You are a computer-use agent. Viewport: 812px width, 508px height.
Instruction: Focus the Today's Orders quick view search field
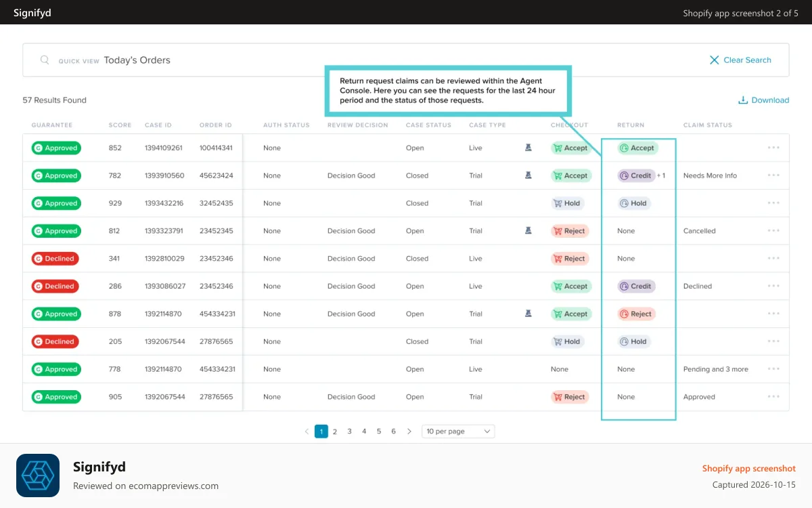point(406,60)
